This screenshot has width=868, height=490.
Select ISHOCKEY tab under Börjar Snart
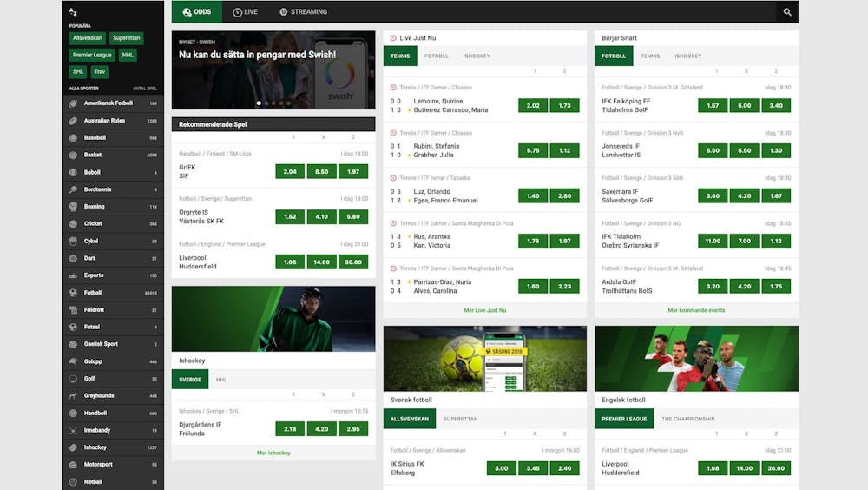click(x=687, y=56)
